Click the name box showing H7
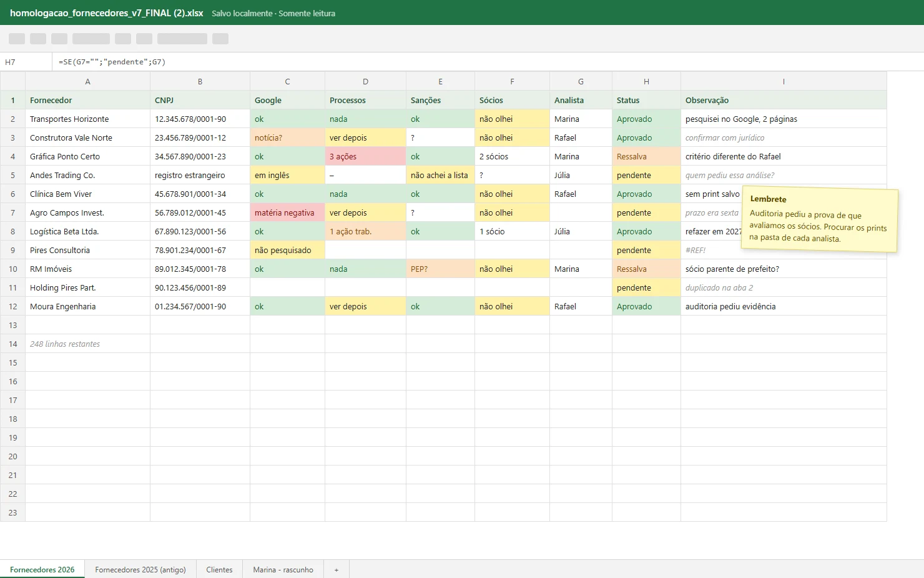Screen dimensions: 924x578 (26, 62)
